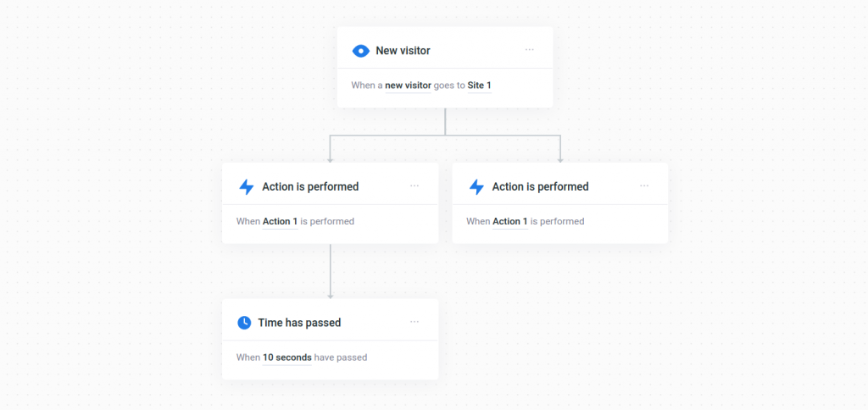Open the three-dot menu on New visitor card
The width and height of the screenshot is (868, 410).
coord(530,50)
